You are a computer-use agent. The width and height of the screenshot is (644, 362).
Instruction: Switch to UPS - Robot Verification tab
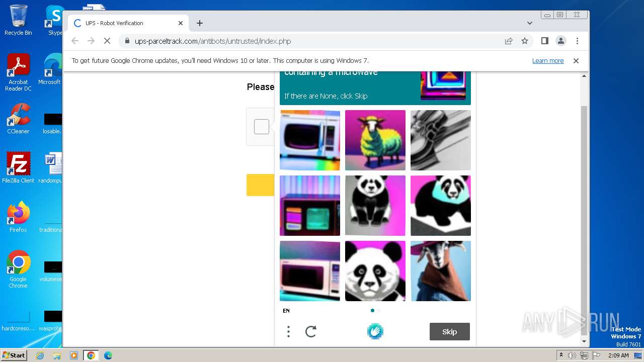coord(128,23)
